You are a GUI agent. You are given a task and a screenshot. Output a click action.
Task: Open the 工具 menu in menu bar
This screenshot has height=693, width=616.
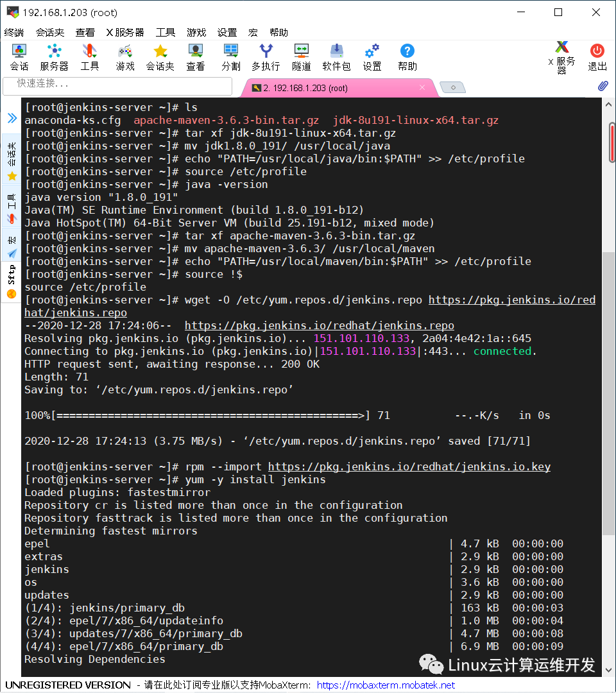(166, 32)
